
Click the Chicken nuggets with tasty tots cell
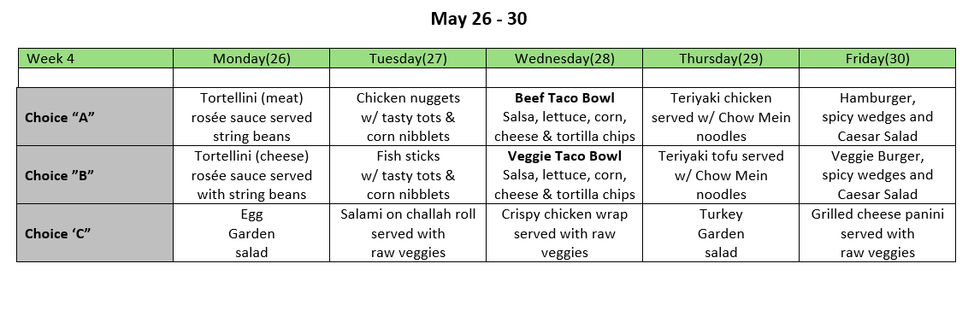408,117
